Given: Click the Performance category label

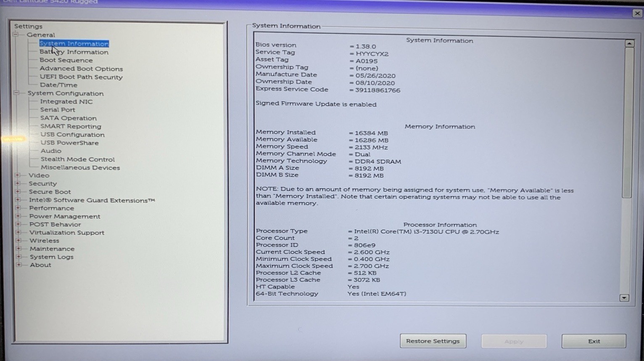Looking at the screenshot, I should coord(51,208).
